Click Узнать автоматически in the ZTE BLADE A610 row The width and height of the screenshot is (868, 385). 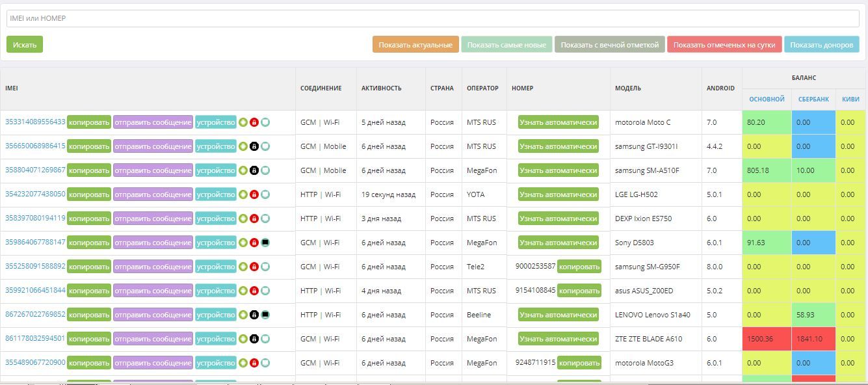pyautogui.click(x=558, y=339)
